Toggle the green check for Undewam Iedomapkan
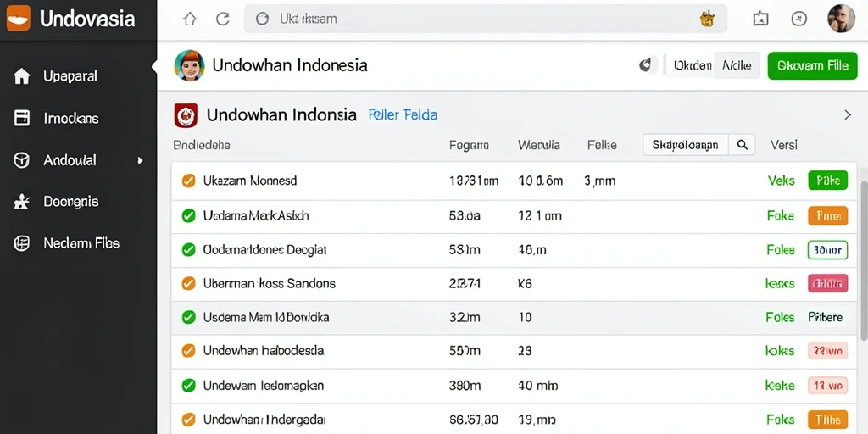Screen dimensions: 868x434 (189, 386)
